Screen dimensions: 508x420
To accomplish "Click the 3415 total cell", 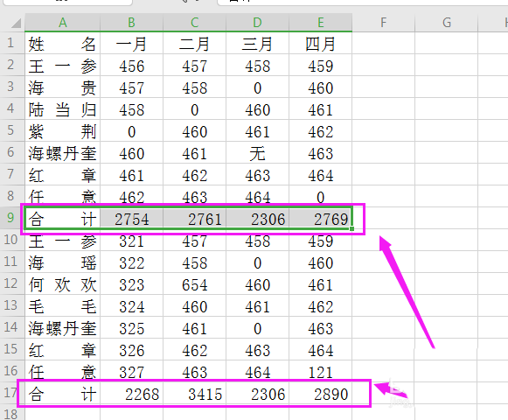I will [x=194, y=394].
